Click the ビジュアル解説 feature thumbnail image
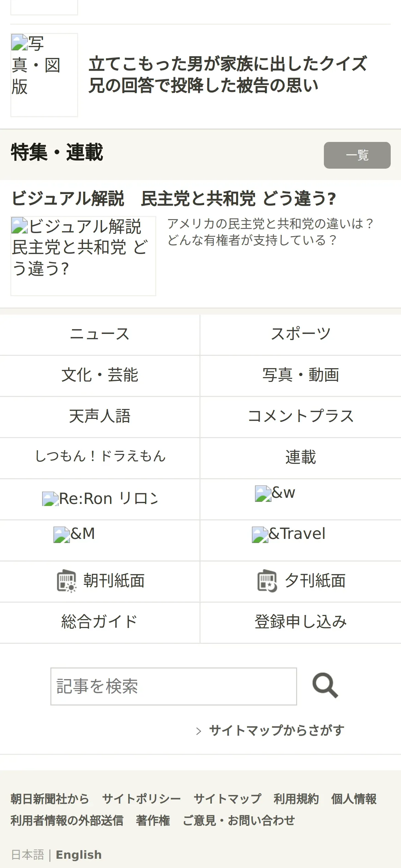The width and height of the screenshot is (401, 868). [83, 256]
